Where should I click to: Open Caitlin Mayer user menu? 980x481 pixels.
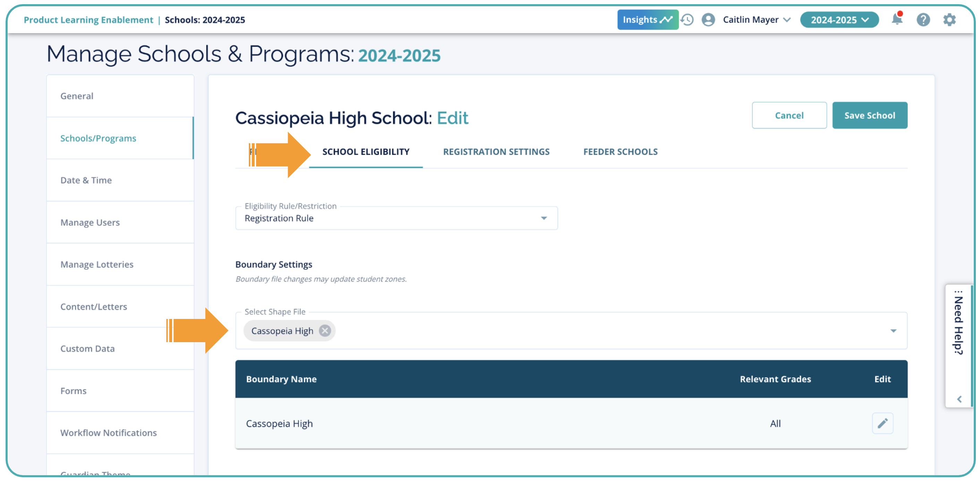click(756, 20)
